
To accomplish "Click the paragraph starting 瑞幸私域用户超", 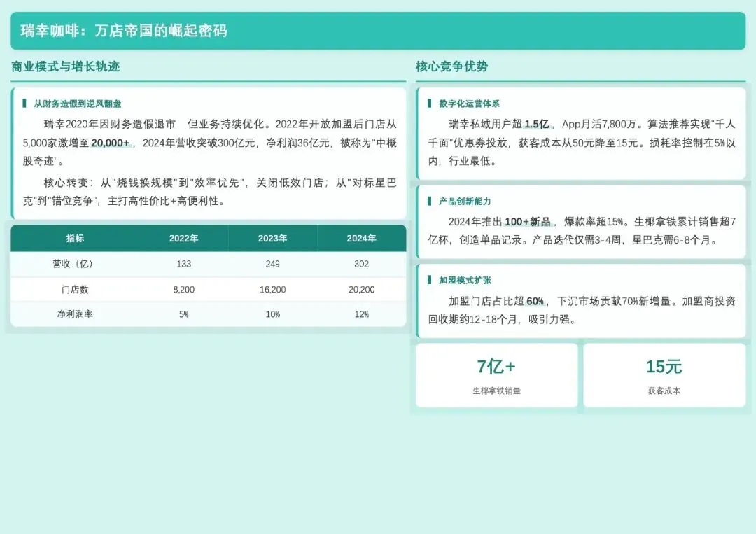I will (x=582, y=143).
